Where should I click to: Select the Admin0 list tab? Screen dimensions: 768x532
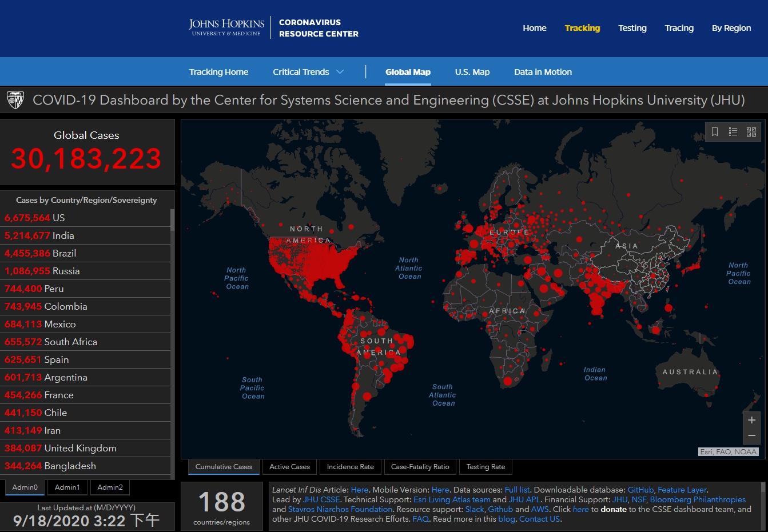pyautogui.click(x=25, y=487)
